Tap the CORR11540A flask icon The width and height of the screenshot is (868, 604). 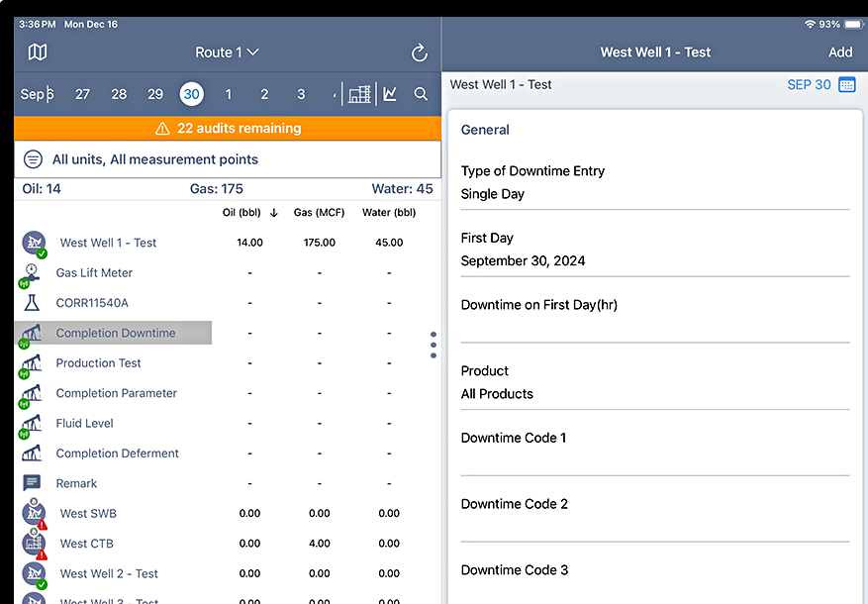(31, 302)
